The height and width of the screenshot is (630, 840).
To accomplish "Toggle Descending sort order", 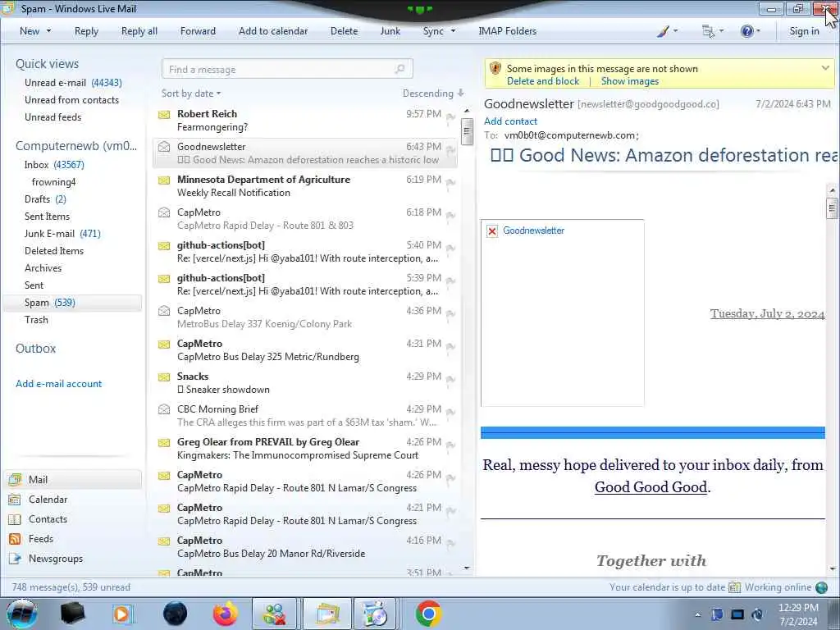I will (x=433, y=94).
